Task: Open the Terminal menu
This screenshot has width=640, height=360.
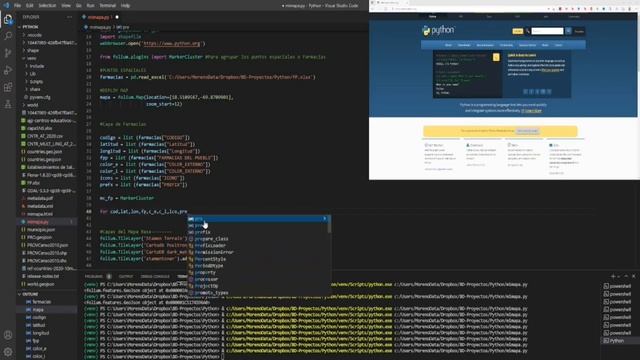Action: point(108,6)
